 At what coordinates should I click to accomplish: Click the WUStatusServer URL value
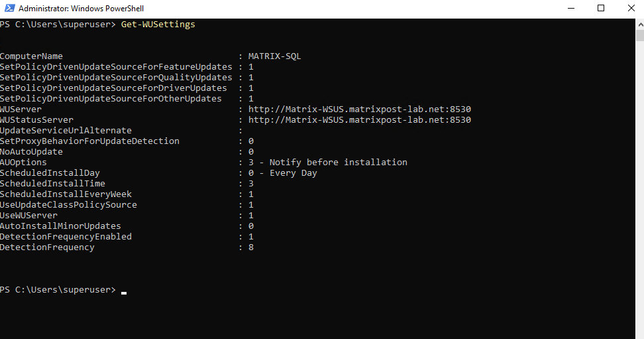[359, 120]
